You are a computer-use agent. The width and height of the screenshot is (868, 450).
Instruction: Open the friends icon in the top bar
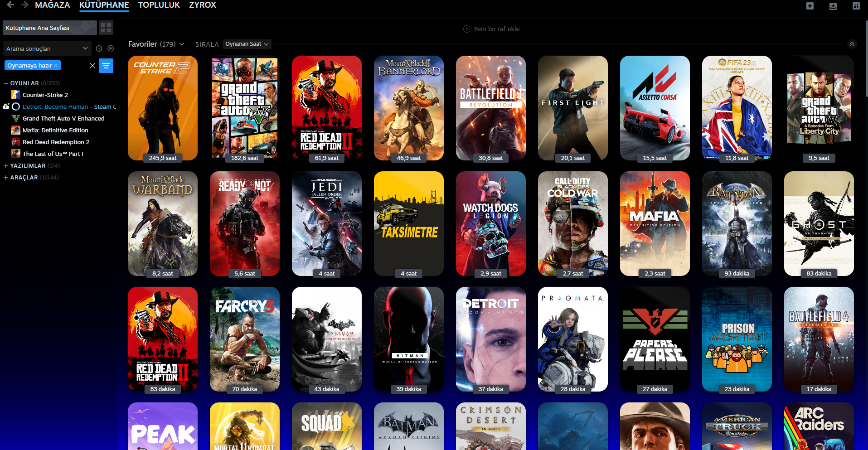coord(856,6)
